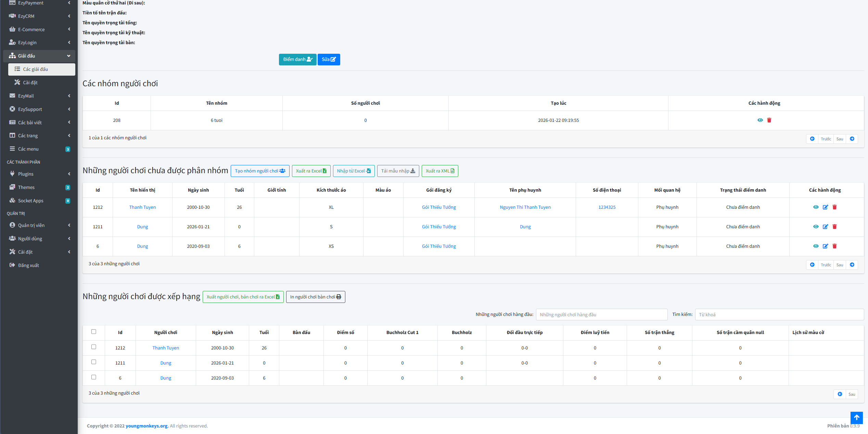Focus the Từ khoá search field
The width and height of the screenshot is (868, 434).
pyautogui.click(x=779, y=315)
